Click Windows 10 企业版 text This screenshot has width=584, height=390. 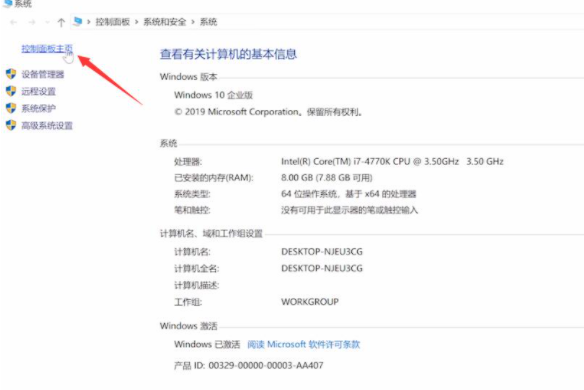click(213, 95)
